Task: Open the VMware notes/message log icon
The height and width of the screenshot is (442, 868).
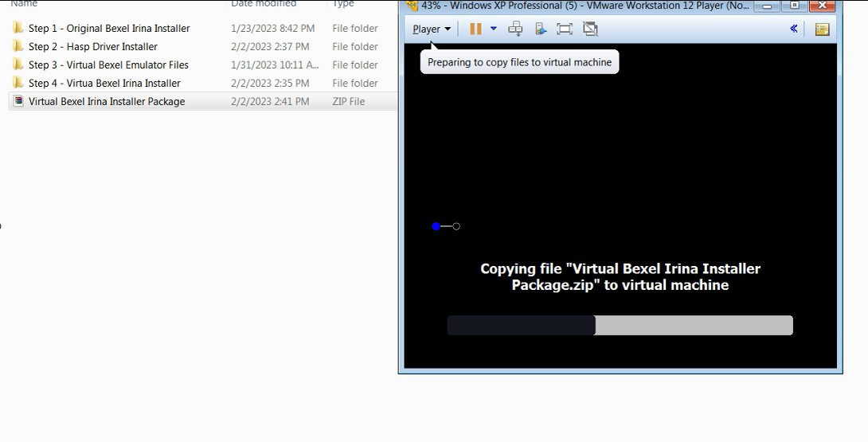Action: click(x=822, y=29)
